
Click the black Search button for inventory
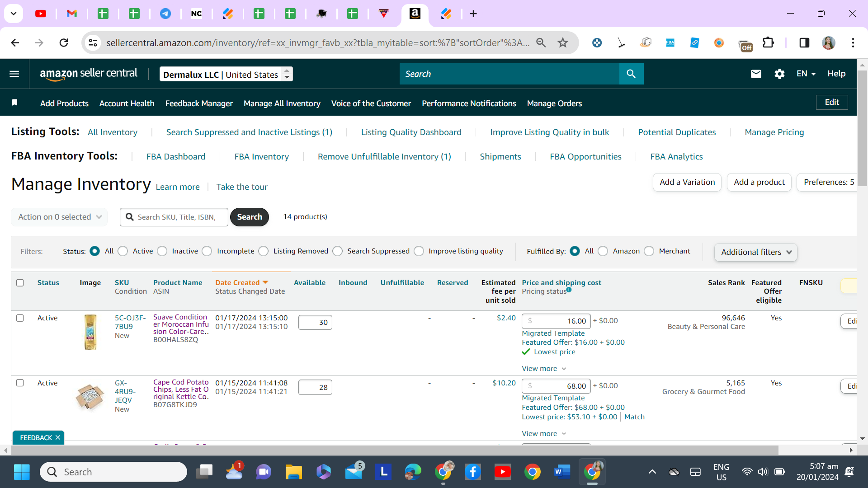coord(250,217)
